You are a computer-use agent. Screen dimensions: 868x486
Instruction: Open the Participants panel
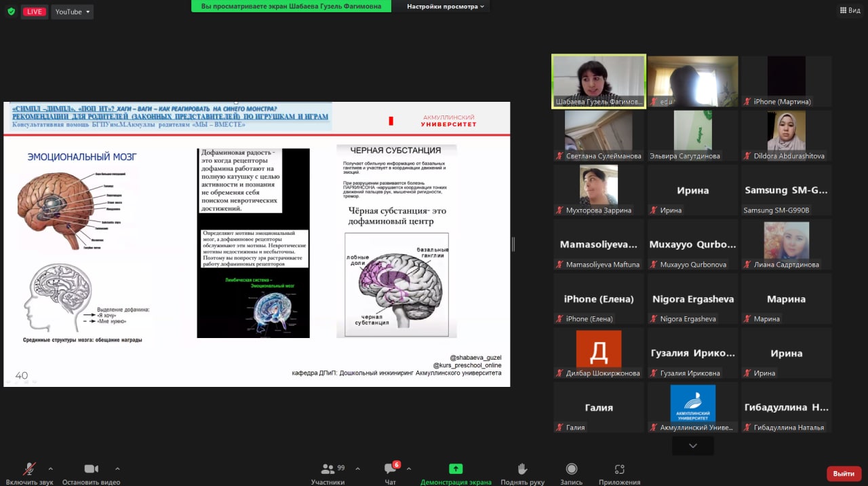(x=328, y=470)
